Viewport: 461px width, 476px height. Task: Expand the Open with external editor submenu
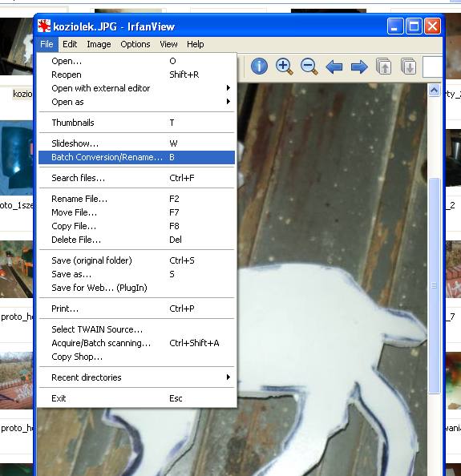(136, 88)
